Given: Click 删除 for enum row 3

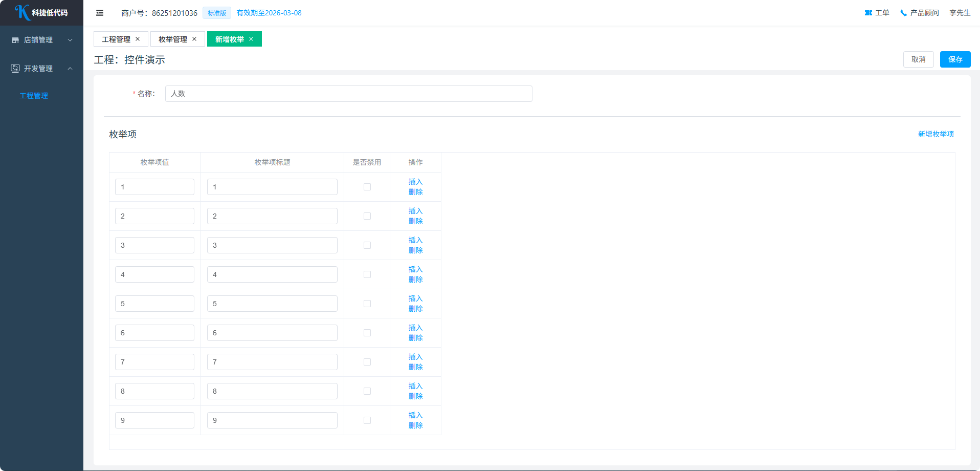Looking at the screenshot, I should tap(415, 250).
